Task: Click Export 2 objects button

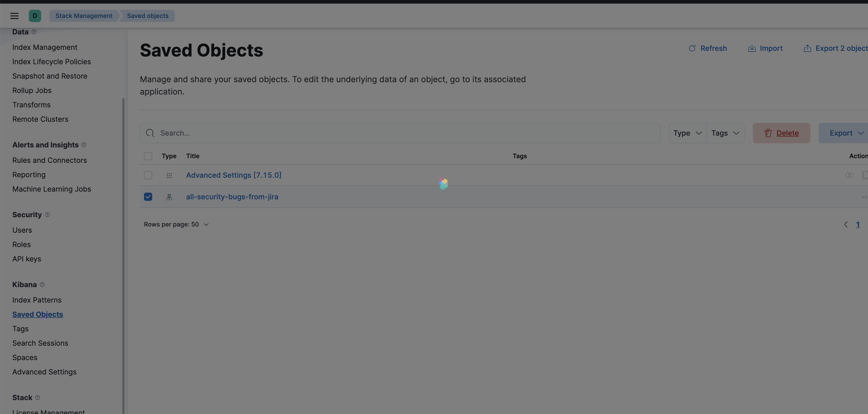Action: pyautogui.click(x=836, y=49)
